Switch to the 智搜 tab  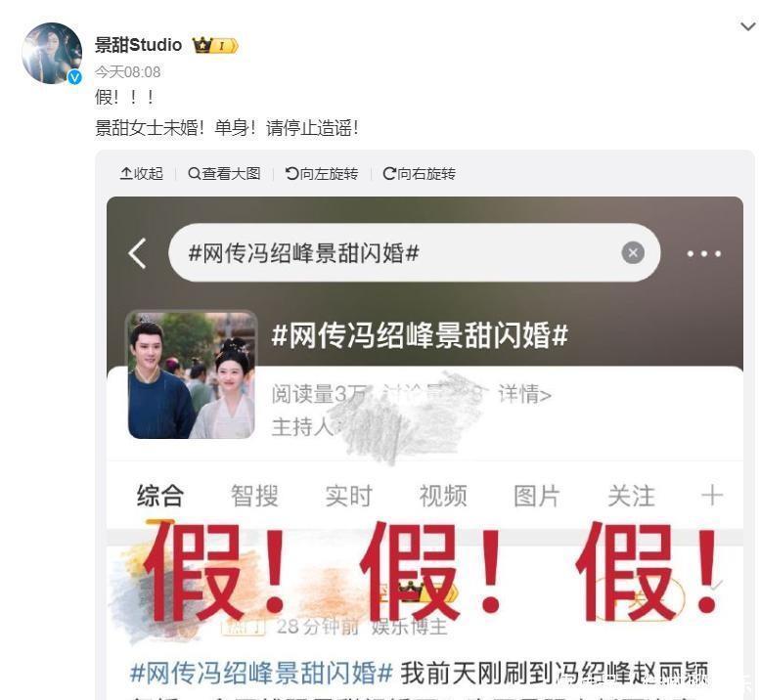(254, 496)
